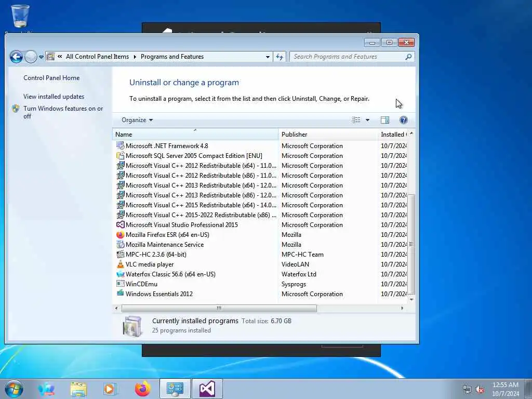This screenshot has height=399, width=532.
Task: Click the Change your view icon
Action: [x=356, y=120]
